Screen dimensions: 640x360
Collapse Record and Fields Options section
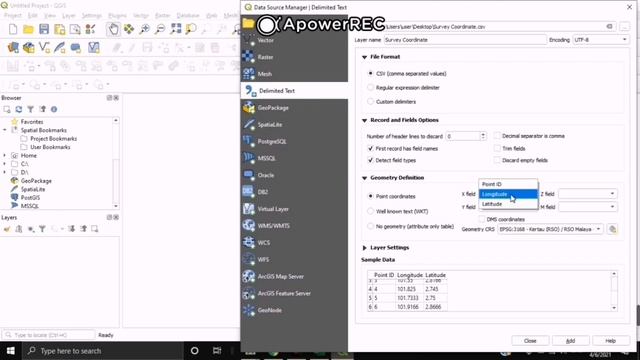(364, 120)
